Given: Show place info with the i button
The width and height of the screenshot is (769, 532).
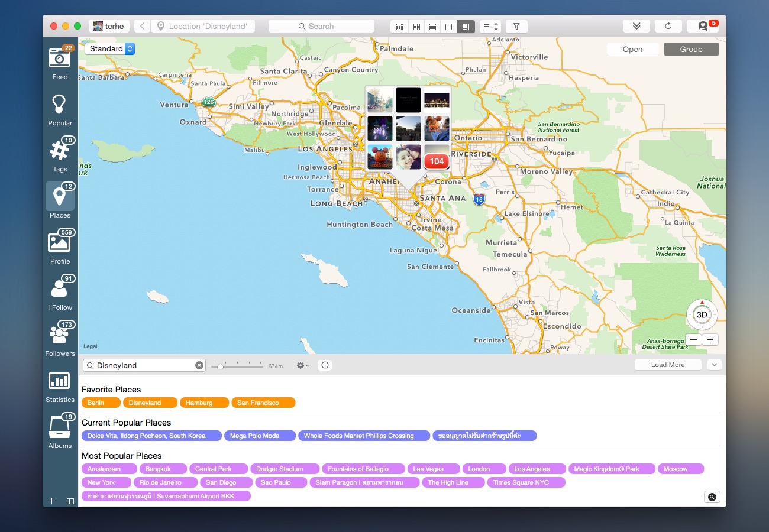Looking at the screenshot, I should click(325, 365).
